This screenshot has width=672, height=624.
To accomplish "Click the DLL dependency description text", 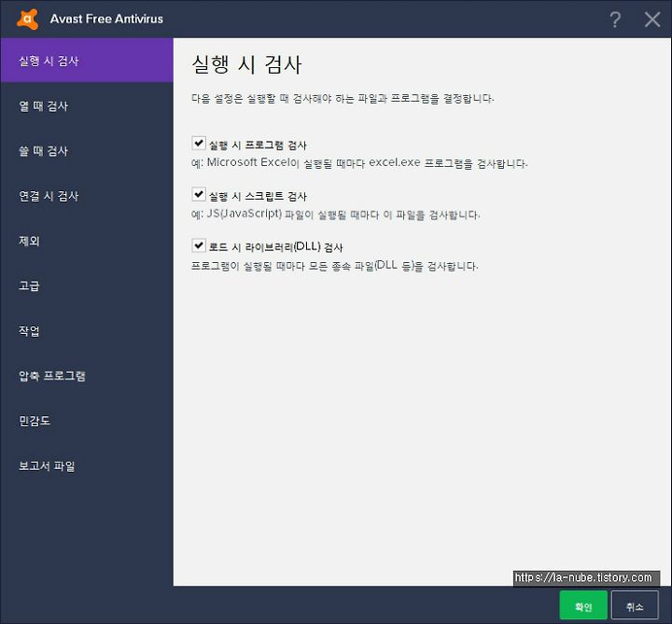I will [334, 266].
